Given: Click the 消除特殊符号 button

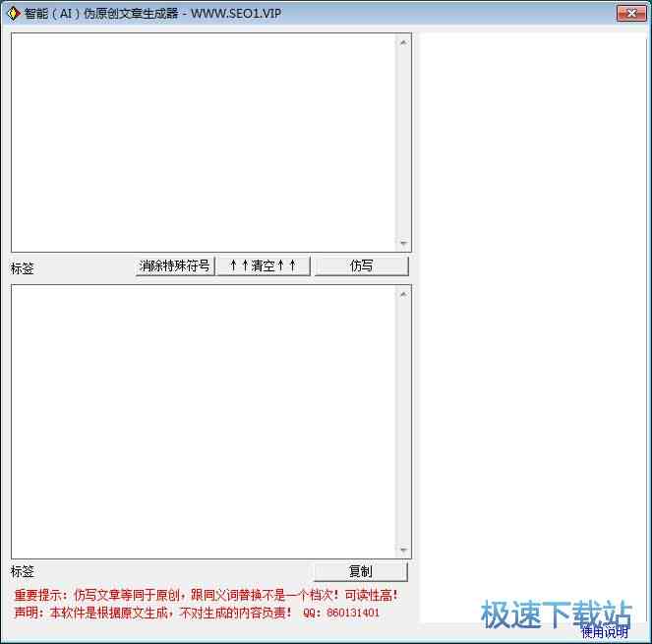Looking at the screenshot, I should pyautogui.click(x=175, y=265).
